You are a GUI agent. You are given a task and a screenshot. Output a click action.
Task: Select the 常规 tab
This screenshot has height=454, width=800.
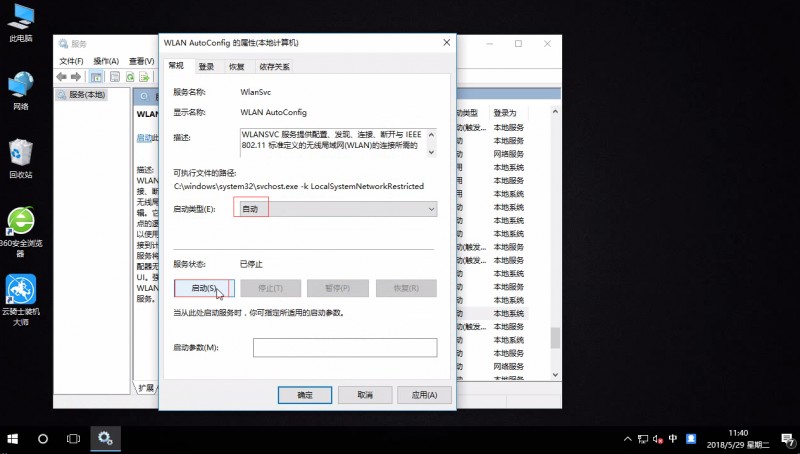click(176, 66)
